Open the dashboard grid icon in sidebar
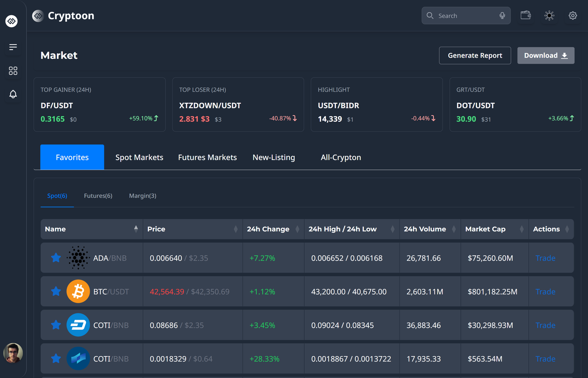 pyautogui.click(x=13, y=71)
